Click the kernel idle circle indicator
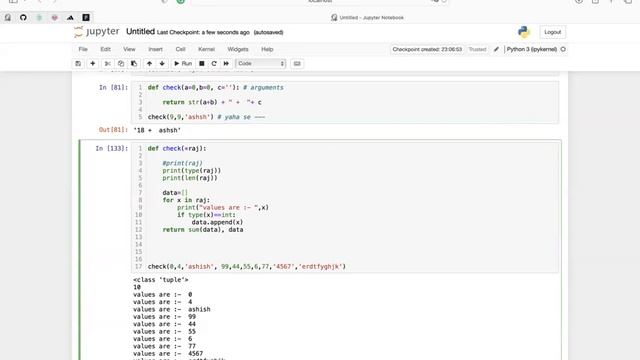This screenshot has height=360, width=640. (563, 49)
